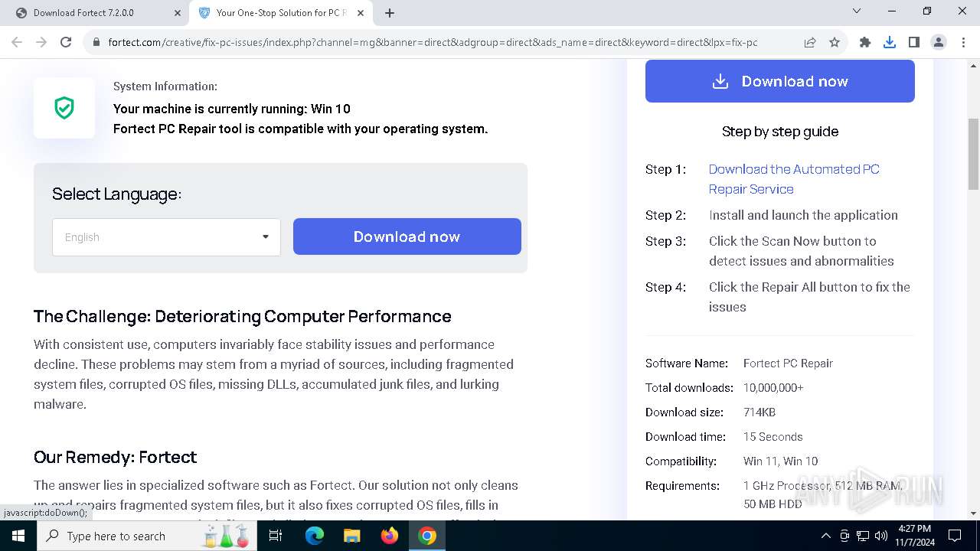Click the 'Win 11, Win 10' compatibility value
Image resolution: width=980 pixels, height=551 pixels.
point(781,461)
